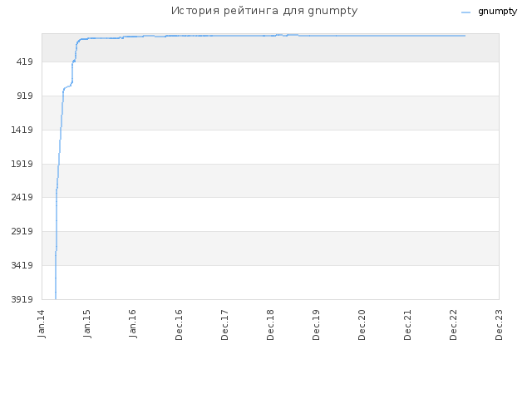Click the 1919 y-axis tick label
Image resolution: width=532 pixels, height=399 pixels.
click(22, 165)
